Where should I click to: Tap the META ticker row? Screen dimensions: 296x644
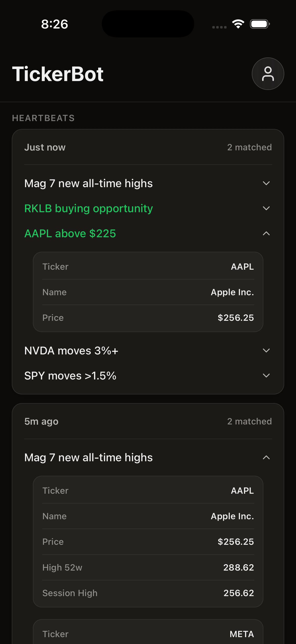(148, 634)
